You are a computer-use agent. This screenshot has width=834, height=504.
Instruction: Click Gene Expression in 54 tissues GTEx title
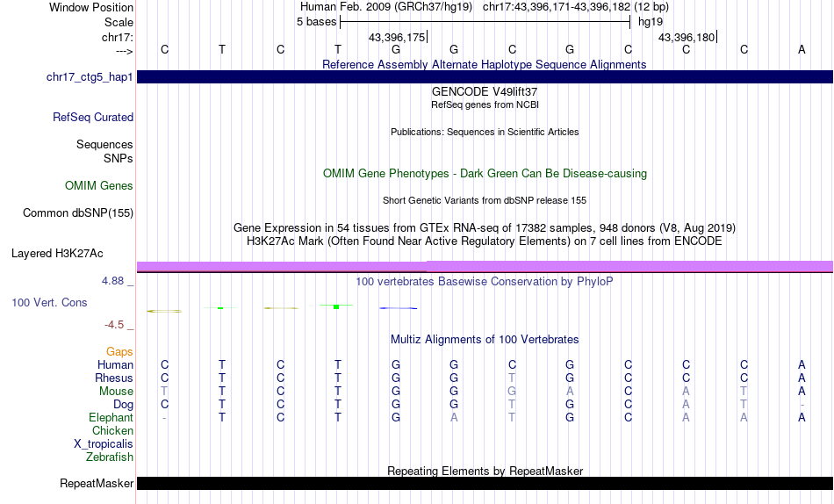pyautogui.click(x=485, y=227)
